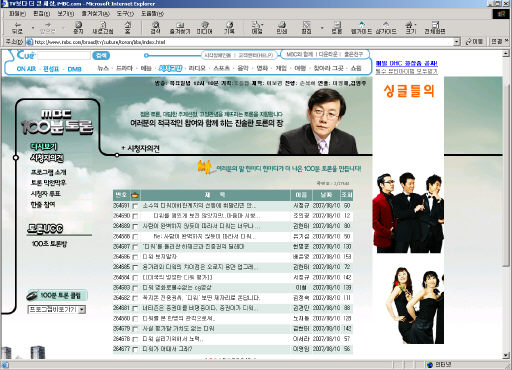Tick the checkbox for post 264686
The width and height of the screenshot is (512, 370).
pyautogui.click(x=135, y=257)
